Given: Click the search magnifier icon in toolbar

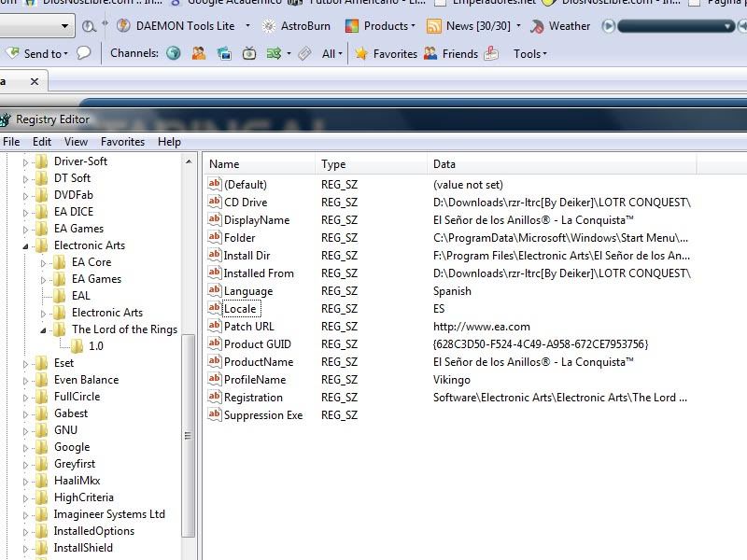Looking at the screenshot, I should pyautogui.click(x=89, y=26).
